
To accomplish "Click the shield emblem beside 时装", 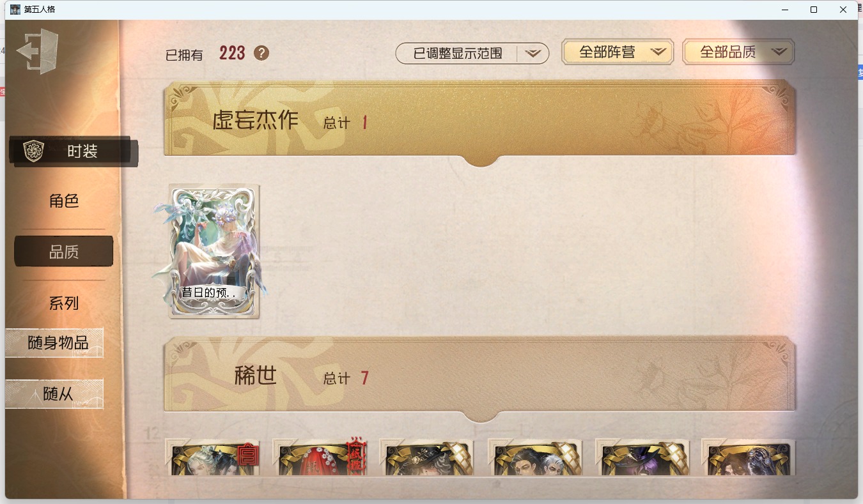I will (x=33, y=151).
